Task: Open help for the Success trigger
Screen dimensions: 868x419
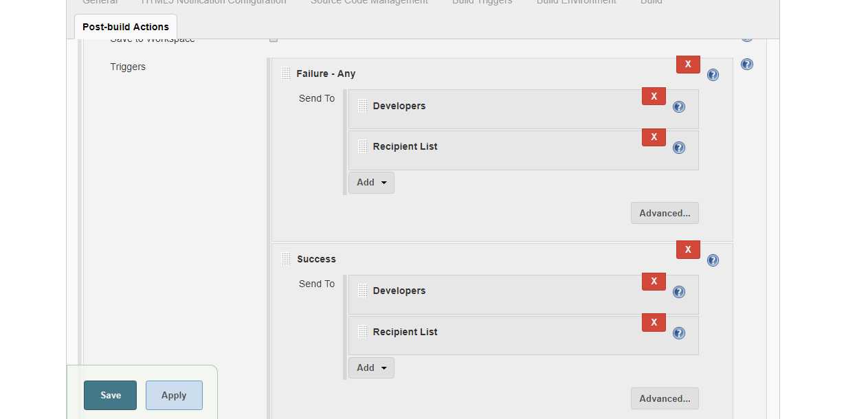Action: coord(713,260)
